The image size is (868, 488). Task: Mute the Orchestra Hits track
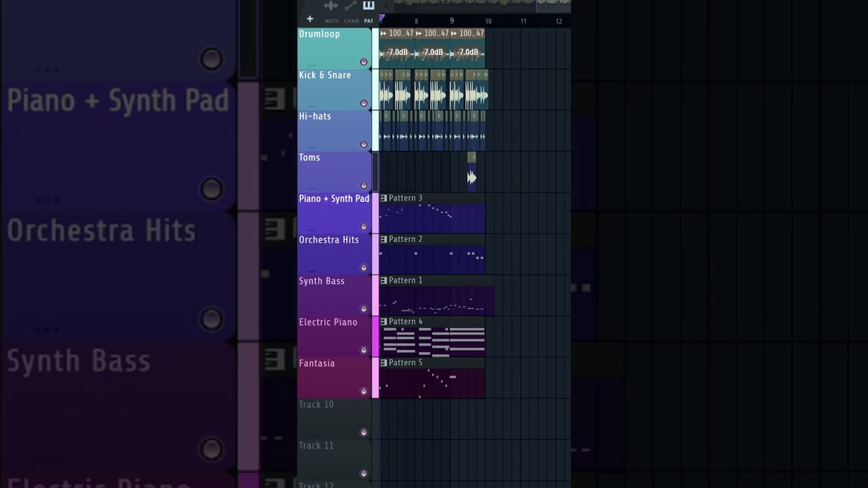[363, 268]
